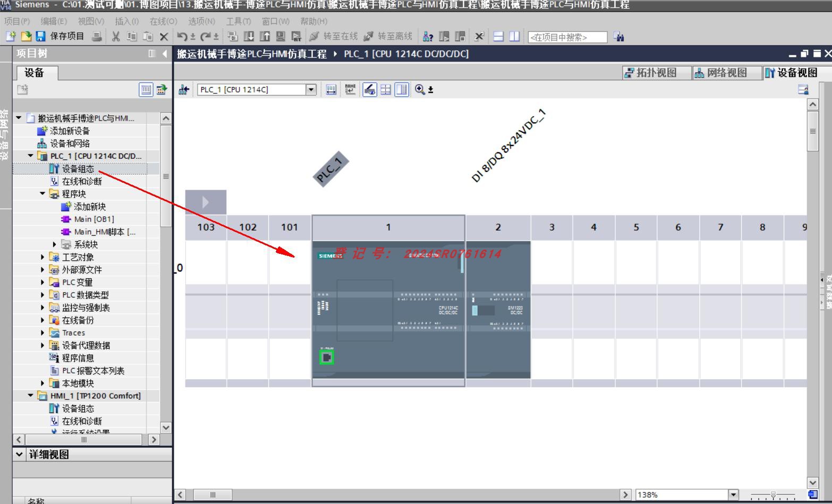Click the find binoculars icon beside search

point(618,37)
